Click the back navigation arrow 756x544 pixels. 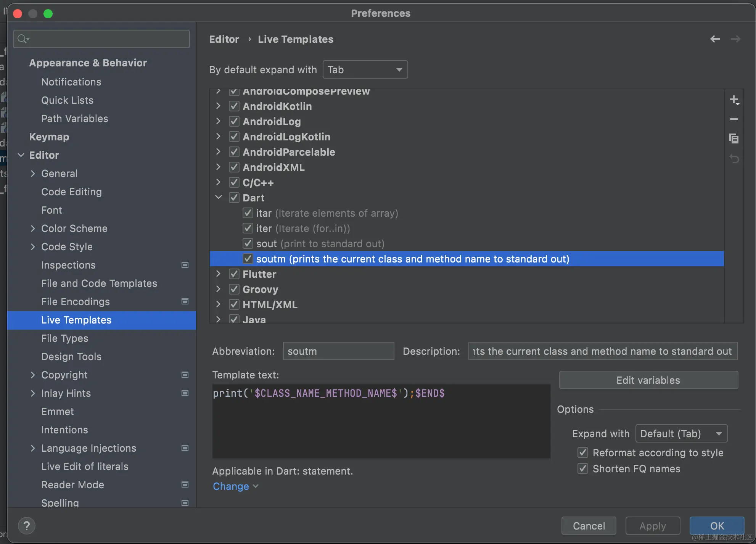pos(715,39)
